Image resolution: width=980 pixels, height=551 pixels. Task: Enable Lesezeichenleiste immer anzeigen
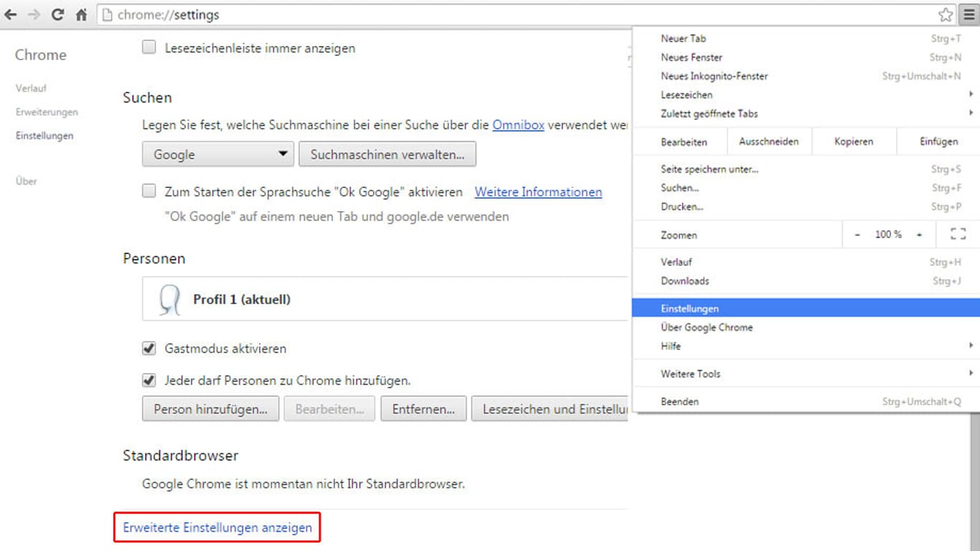pos(149,47)
